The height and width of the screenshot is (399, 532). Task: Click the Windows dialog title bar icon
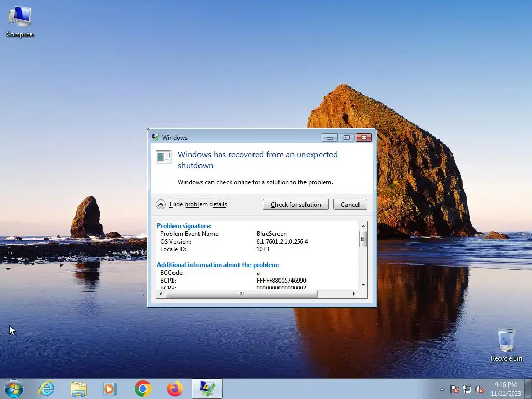[x=156, y=137]
